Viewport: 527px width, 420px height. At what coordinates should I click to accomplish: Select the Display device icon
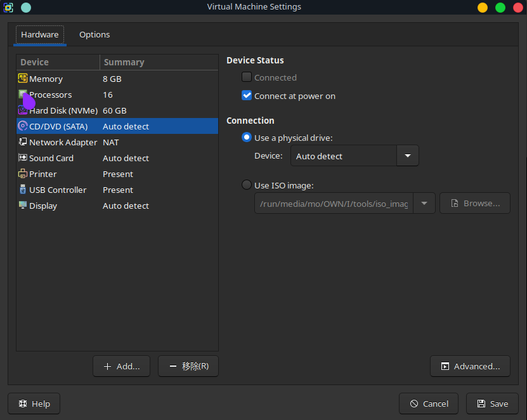pyautogui.click(x=22, y=206)
